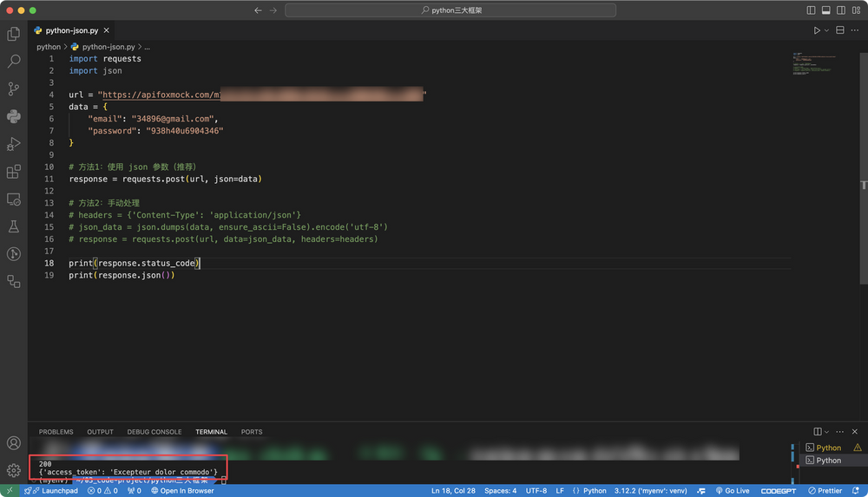Open the Extensions marketplace view
This screenshot has height=497, width=868.
(14, 172)
